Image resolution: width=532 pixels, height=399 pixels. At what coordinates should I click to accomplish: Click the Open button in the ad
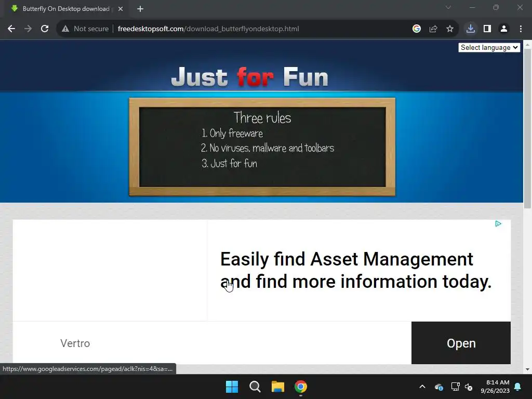[x=461, y=343]
